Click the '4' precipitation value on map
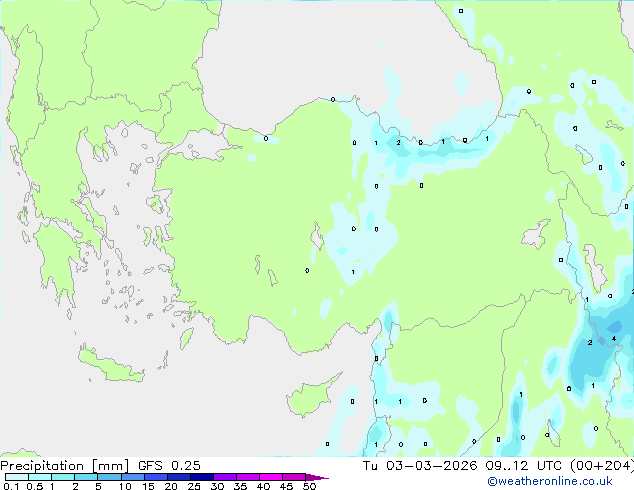The width and height of the screenshot is (634, 490). click(x=614, y=338)
